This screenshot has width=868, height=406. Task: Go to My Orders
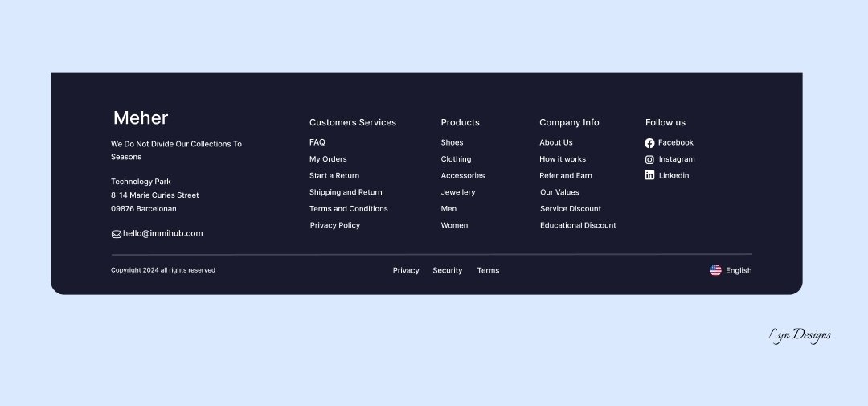coord(328,159)
